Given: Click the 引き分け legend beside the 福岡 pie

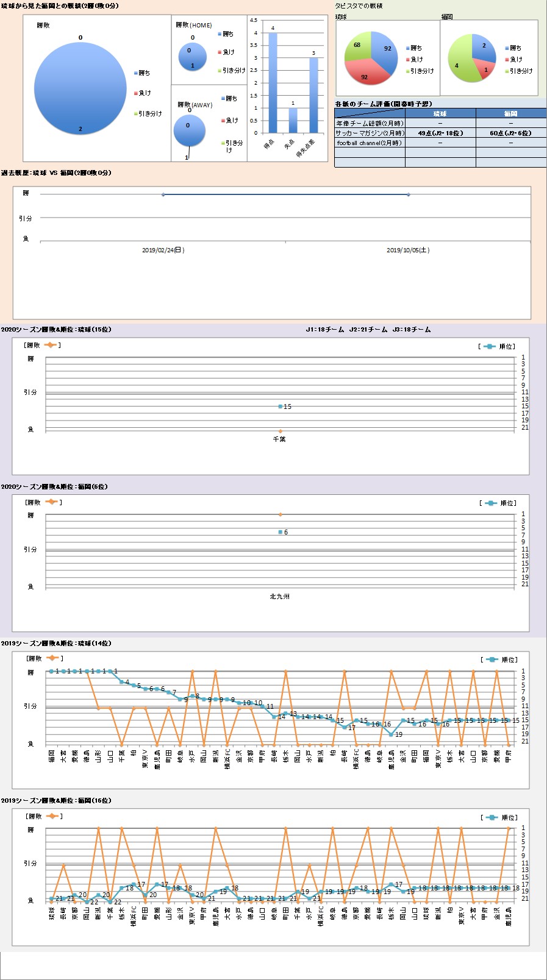Looking at the screenshot, I should tap(519, 71).
